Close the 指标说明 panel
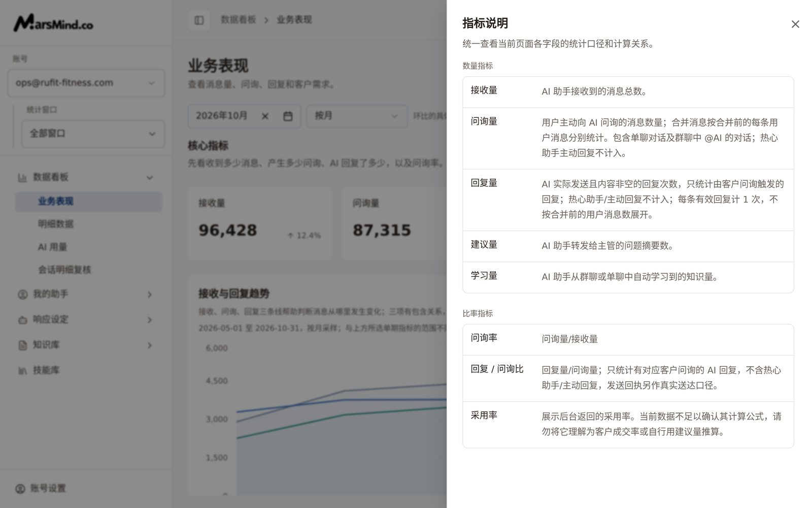 (x=795, y=24)
